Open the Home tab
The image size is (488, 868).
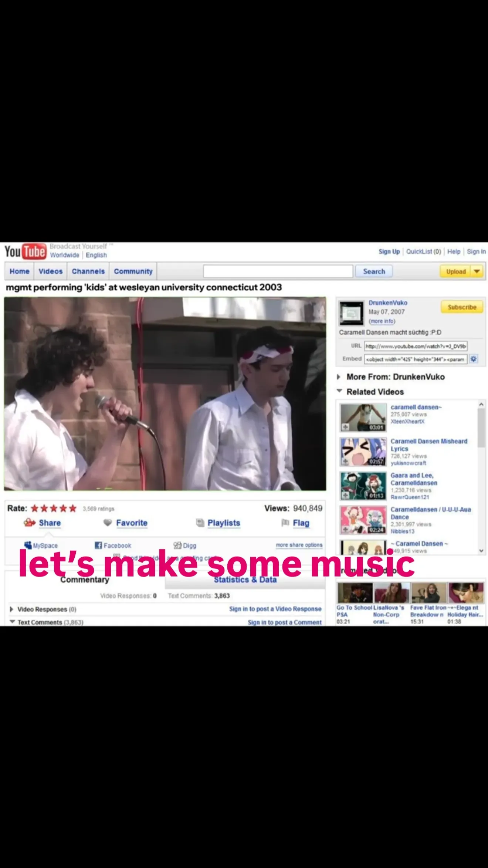(x=19, y=271)
